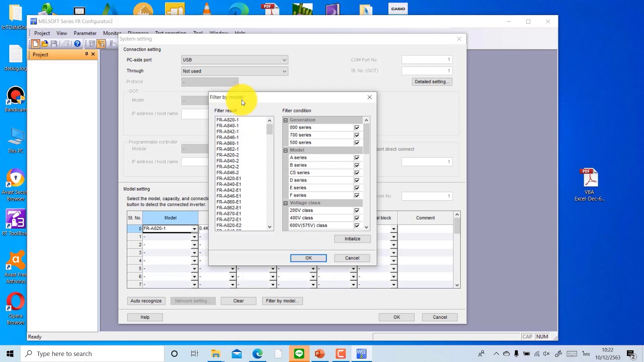The height and width of the screenshot is (362, 644).
Task: Toggle the 200V class checkbox
Action: click(x=357, y=211)
